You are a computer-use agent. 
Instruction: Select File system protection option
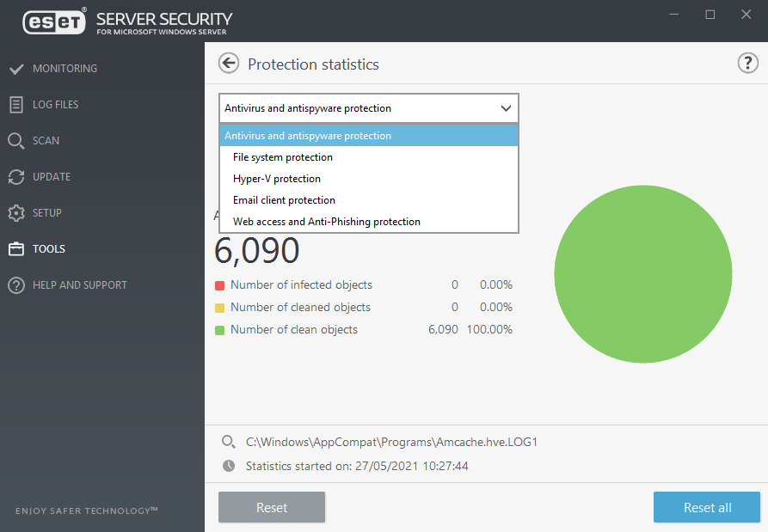[x=282, y=157]
